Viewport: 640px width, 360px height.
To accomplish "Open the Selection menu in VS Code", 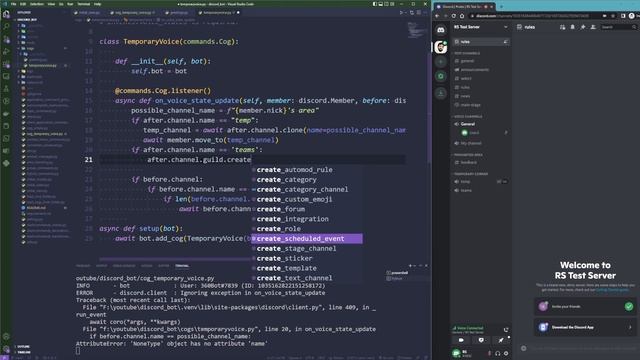I will point(37,4).
